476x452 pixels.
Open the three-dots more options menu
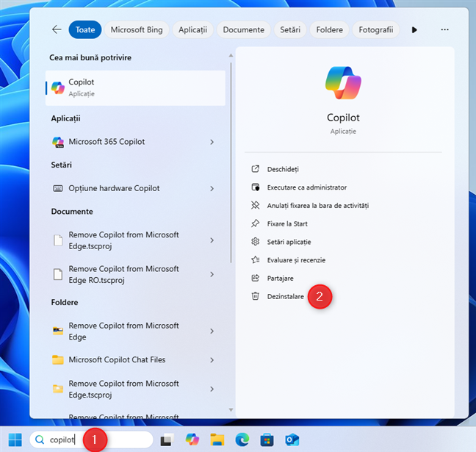click(444, 30)
